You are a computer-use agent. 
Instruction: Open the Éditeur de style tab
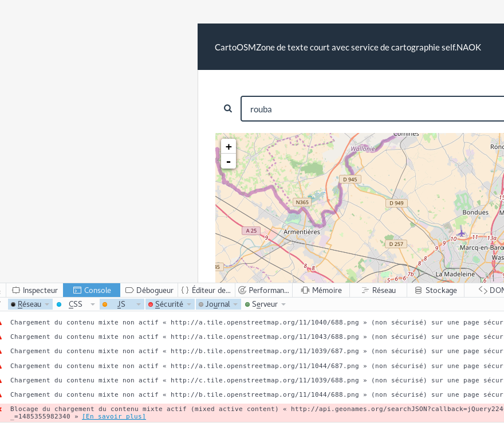click(206, 290)
